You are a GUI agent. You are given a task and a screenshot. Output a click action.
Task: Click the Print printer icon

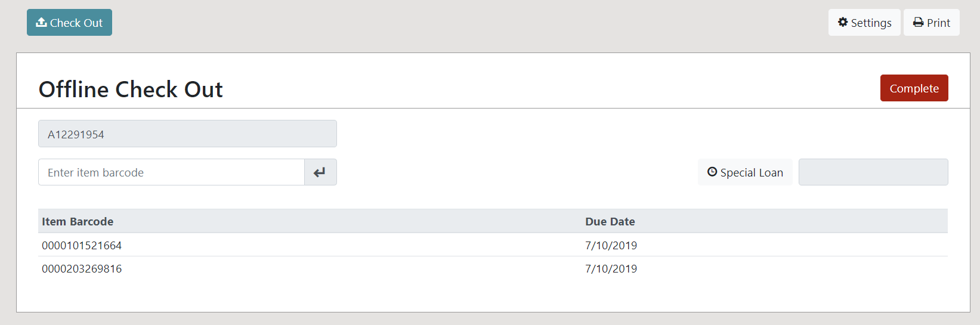coord(919,23)
